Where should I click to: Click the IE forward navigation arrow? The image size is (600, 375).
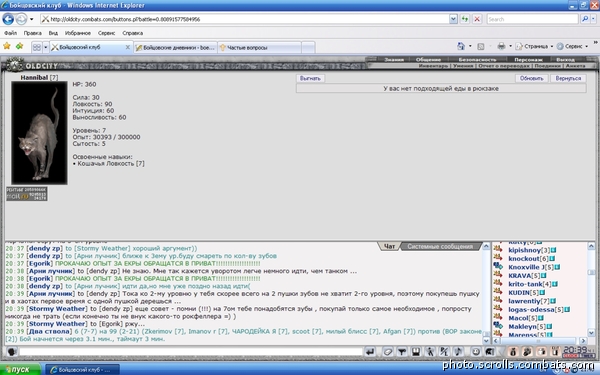pyautogui.click(x=21, y=19)
